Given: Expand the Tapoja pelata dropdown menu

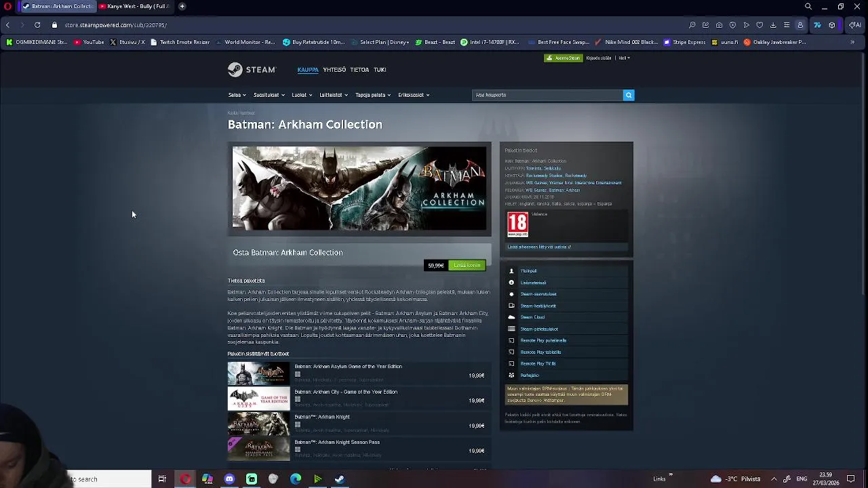Looking at the screenshot, I should pos(373,95).
